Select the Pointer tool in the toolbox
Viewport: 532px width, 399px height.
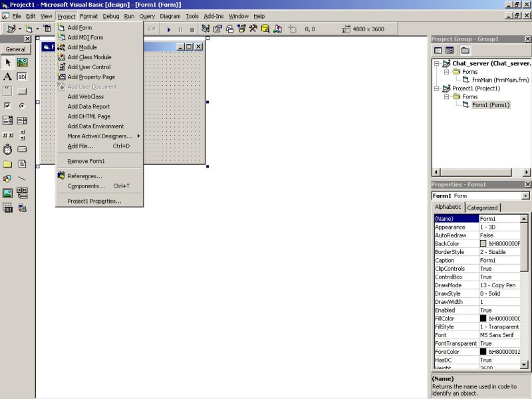(x=7, y=63)
